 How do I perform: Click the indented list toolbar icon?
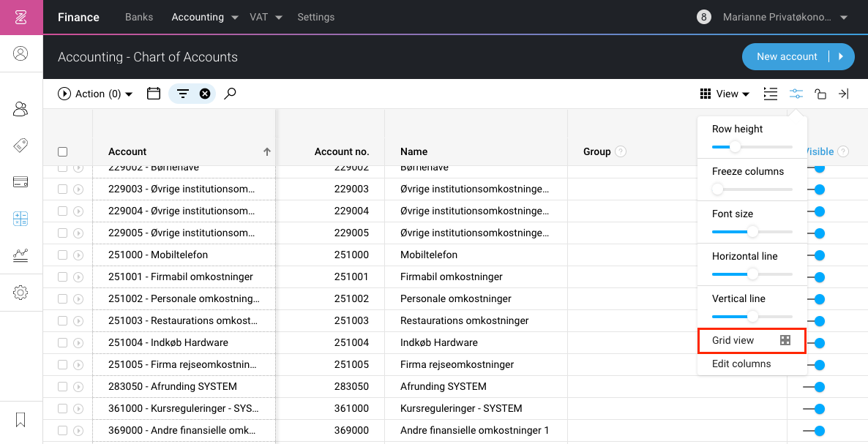click(x=771, y=94)
